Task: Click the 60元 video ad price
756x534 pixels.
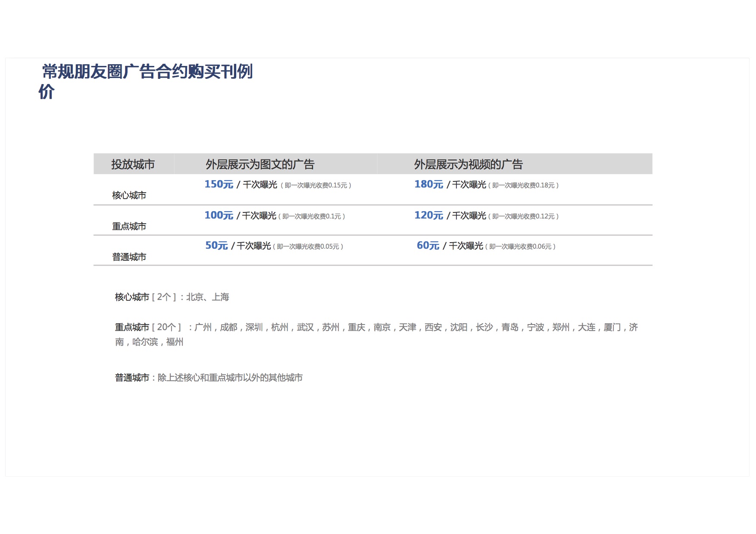Action: click(x=428, y=246)
